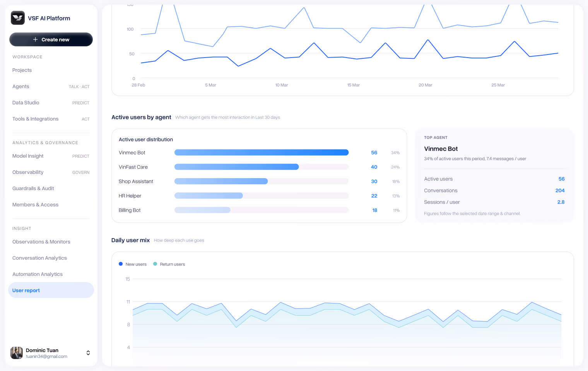Open Dominic Tuan's profile avatar
588x371 pixels.
point(17,353)
